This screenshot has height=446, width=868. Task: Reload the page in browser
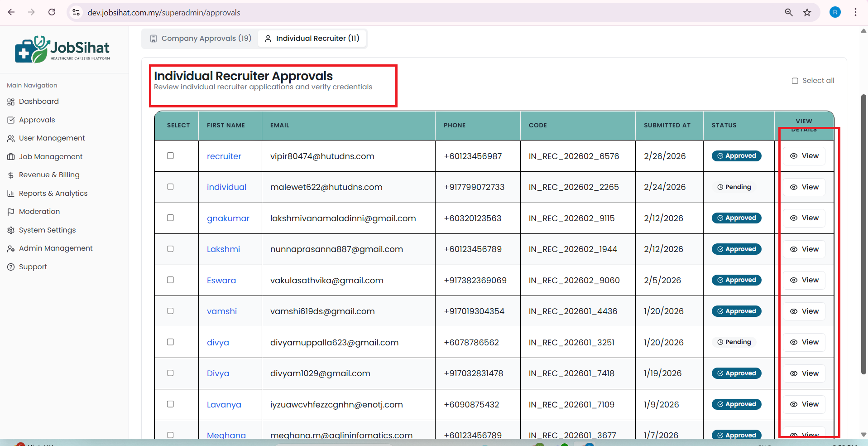tap(52, 12)
